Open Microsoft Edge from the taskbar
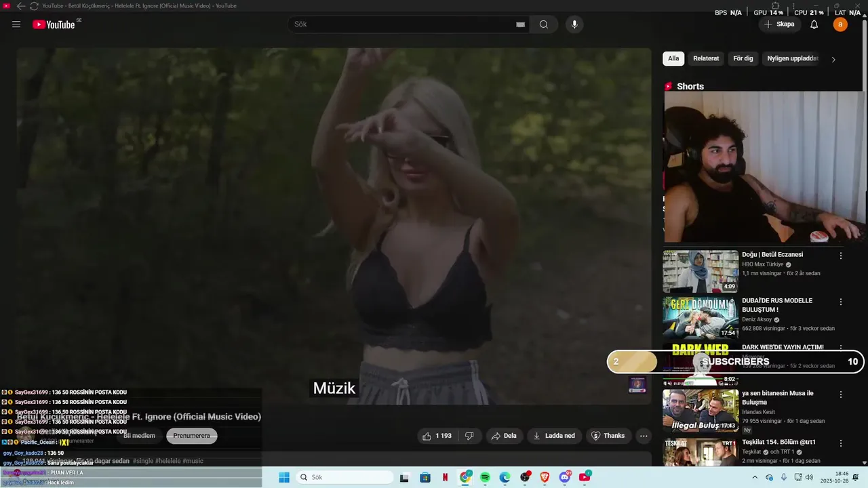868x488 pixels. 505,477
